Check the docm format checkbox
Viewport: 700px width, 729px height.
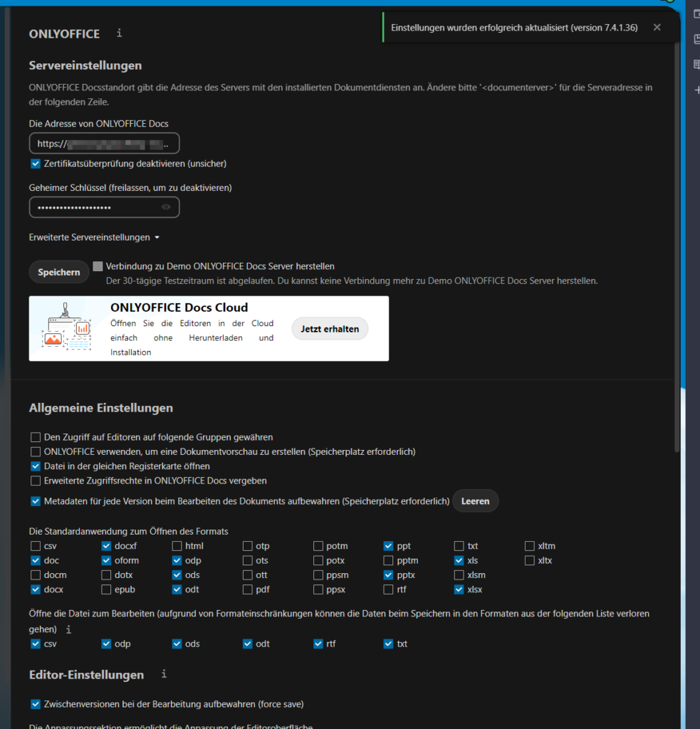coord(36,575)
